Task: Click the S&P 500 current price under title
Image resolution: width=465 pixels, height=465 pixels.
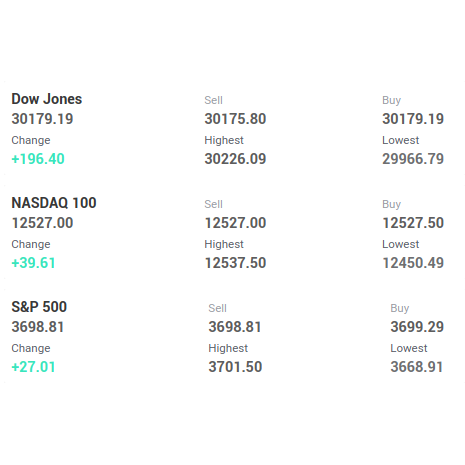Action: [x=38, y=327]
